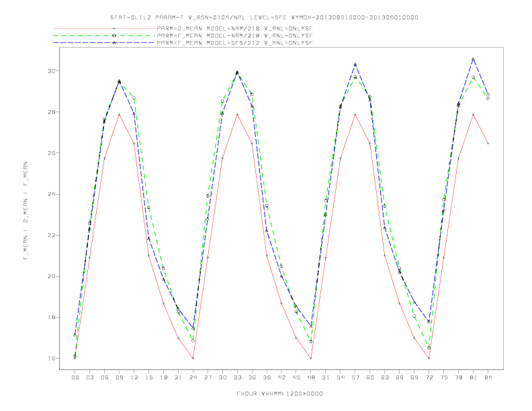Click the x-axis tick label 75
This screenshot has height=411, width=532.
(444, 377)
